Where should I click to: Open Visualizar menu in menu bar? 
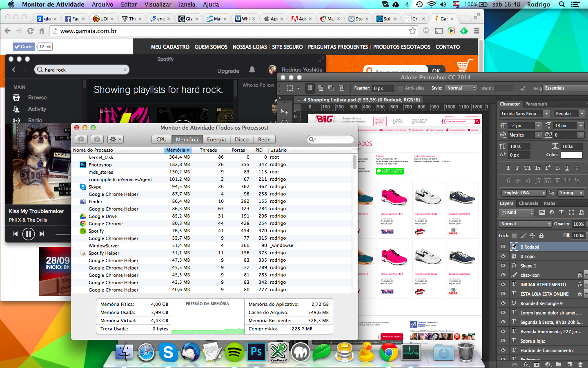[158, 4]
